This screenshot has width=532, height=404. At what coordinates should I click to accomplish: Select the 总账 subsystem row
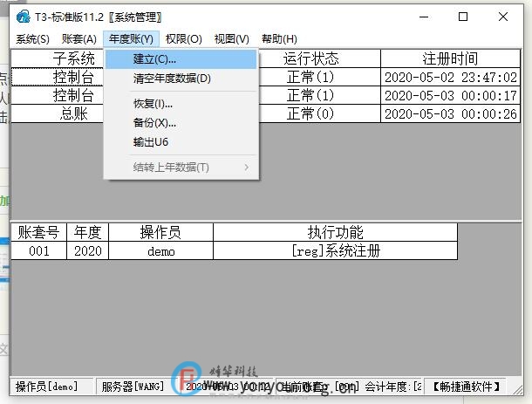[58, 113]
